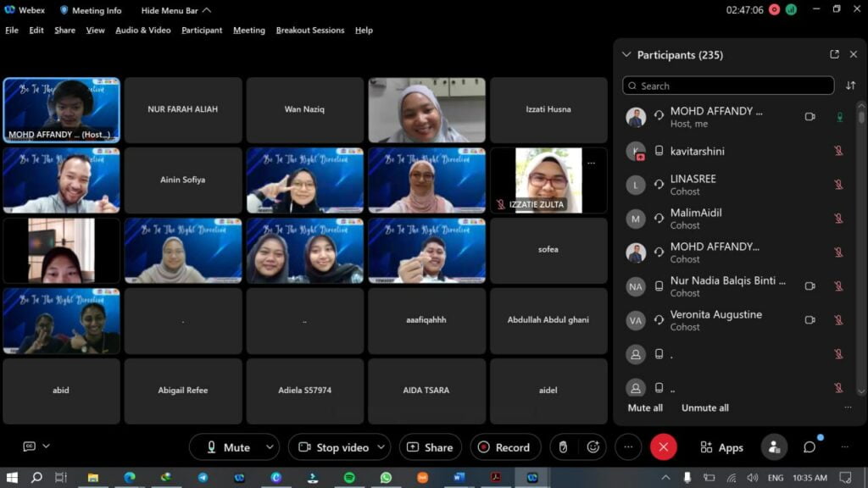Pop out the Participants panel
Image resolution: width=868 pixels, height=488 pixels.
pos(834,54)
